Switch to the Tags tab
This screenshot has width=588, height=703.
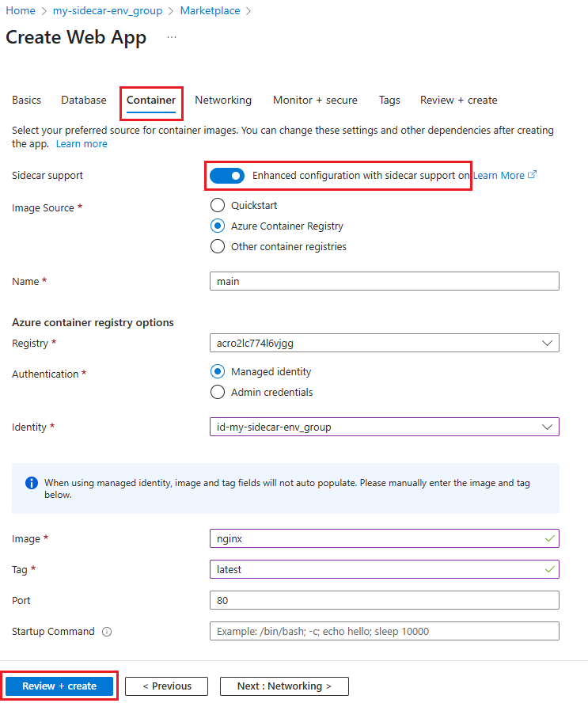coord(389,100)
